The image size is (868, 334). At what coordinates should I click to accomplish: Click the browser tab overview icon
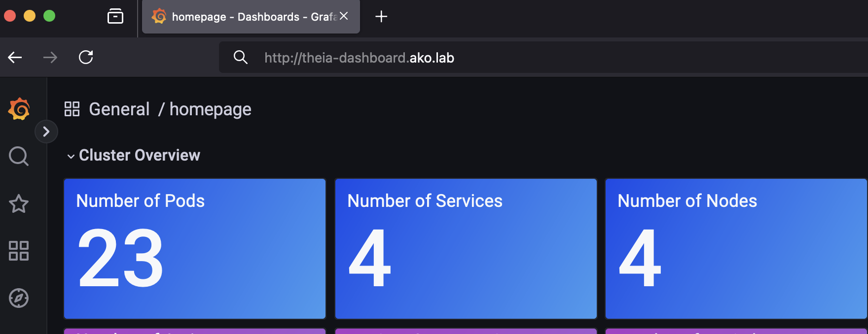point(115,16)
